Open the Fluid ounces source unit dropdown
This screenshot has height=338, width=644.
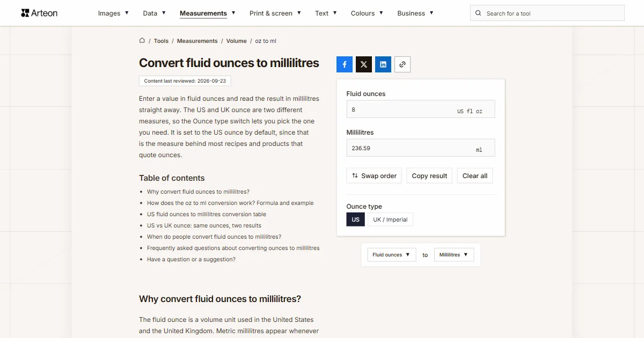point(392,255)
